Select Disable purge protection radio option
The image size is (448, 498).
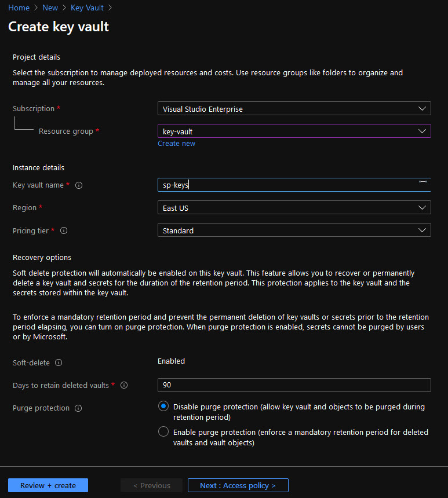pos(163,407)
